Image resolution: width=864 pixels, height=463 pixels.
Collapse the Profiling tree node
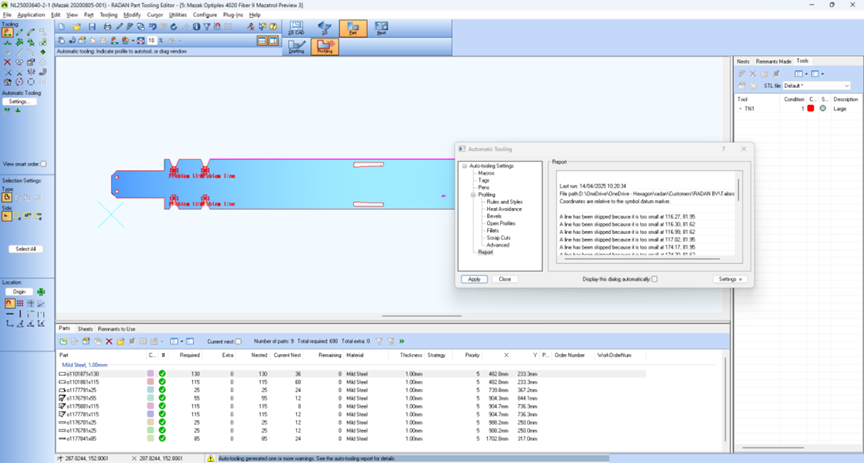(473, 195)
